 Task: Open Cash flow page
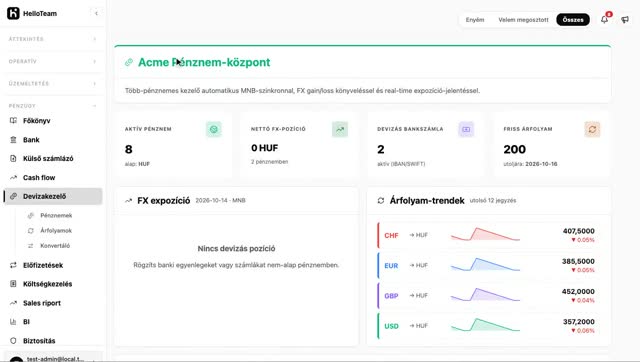point(53,178)
